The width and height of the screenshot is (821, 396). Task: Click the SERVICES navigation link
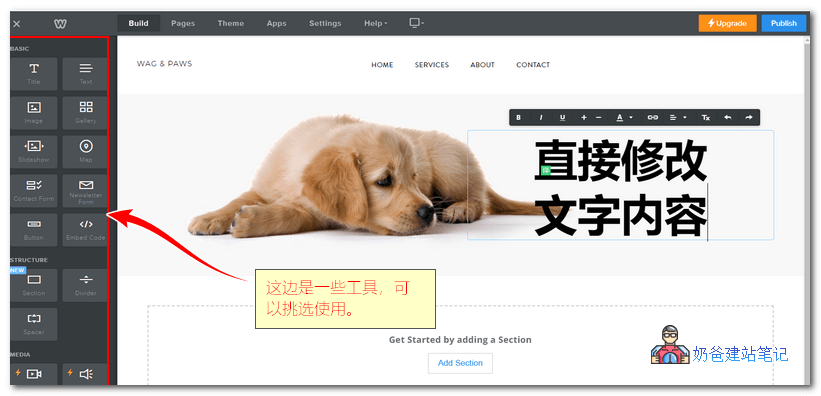pyautogui.click(x=431, y=65)
